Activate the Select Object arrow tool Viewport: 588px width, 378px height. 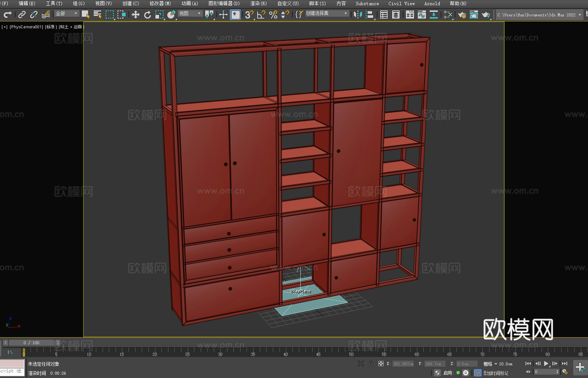click(x=86, y=14)
